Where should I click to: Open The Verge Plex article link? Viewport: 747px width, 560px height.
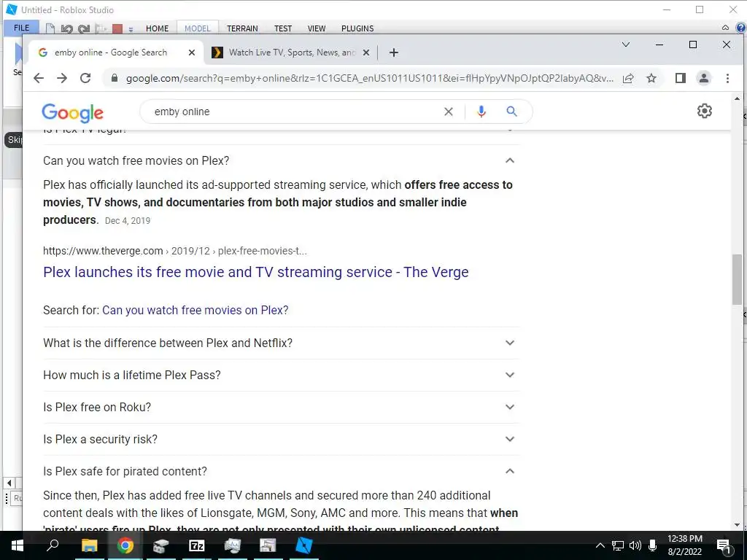click(x=256, y=272)
